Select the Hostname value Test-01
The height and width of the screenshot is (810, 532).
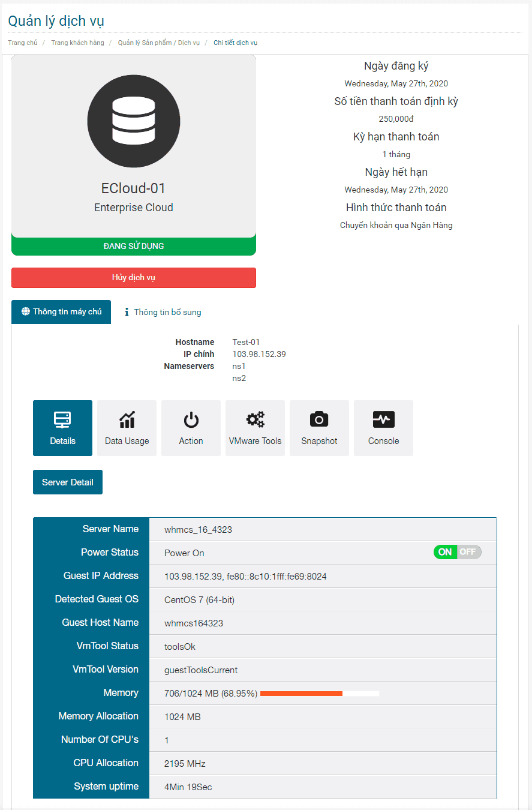pos(246,342)
